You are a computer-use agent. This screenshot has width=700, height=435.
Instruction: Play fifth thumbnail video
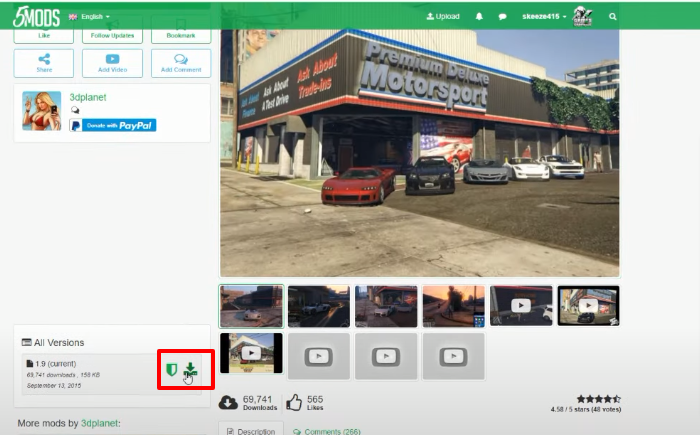point(521,306)
